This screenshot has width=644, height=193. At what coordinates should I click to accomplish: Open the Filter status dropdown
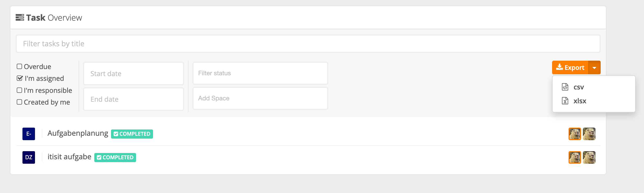[260, 73]
